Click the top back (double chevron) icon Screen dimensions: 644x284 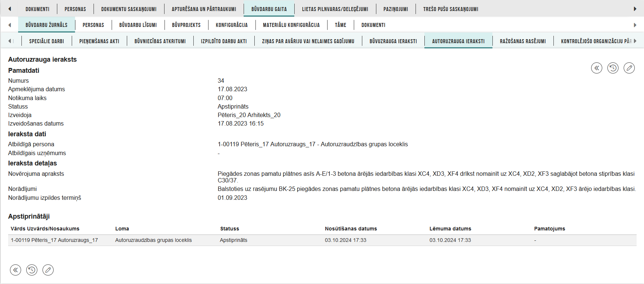[596, 68]
